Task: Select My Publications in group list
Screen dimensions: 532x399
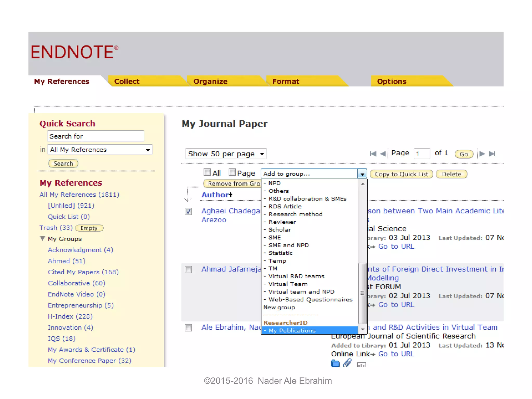Action: point(292,330)
